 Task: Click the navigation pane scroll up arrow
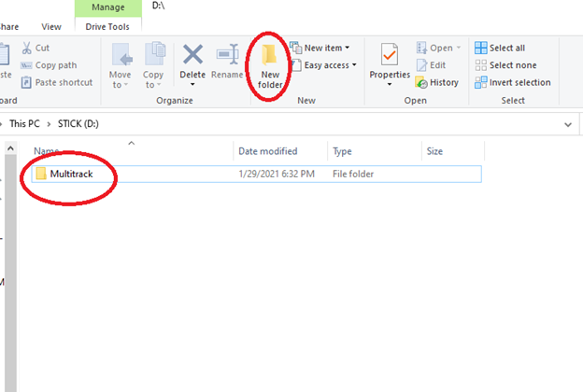(10, 148)
